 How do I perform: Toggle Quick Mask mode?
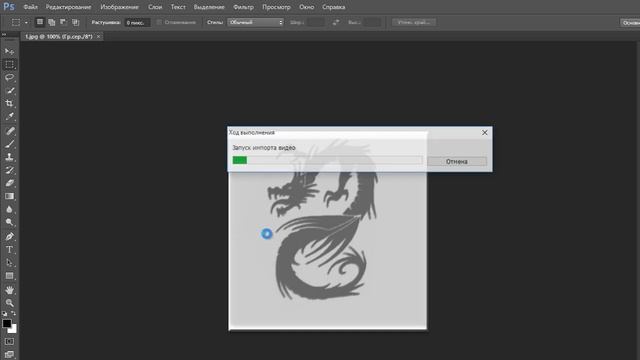tap(9, 341)
